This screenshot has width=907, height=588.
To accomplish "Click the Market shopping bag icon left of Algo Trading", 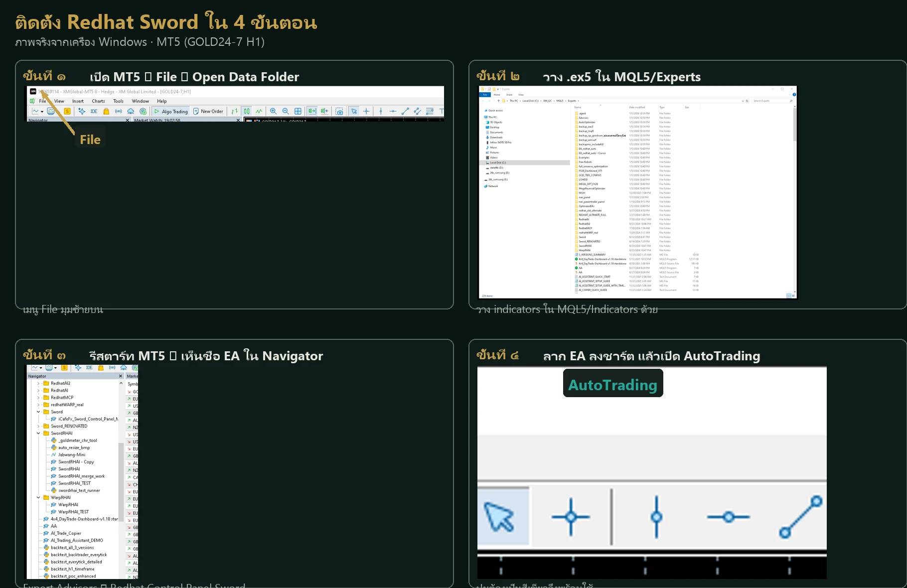I will (106, 111).
